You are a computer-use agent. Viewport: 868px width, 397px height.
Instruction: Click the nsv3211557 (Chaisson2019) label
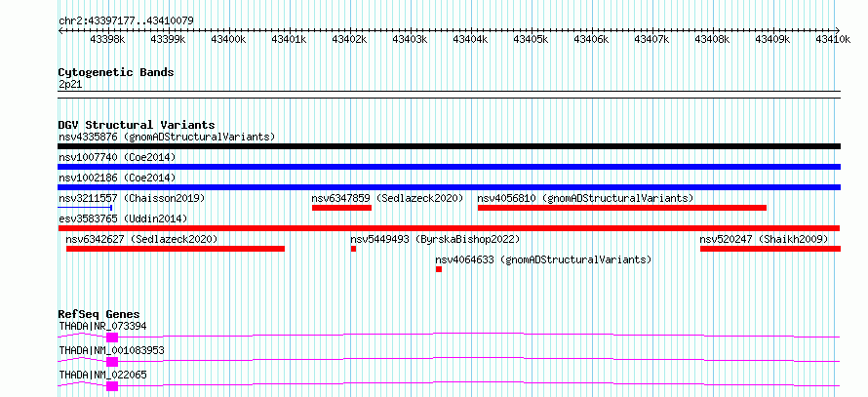click(132, 198)
